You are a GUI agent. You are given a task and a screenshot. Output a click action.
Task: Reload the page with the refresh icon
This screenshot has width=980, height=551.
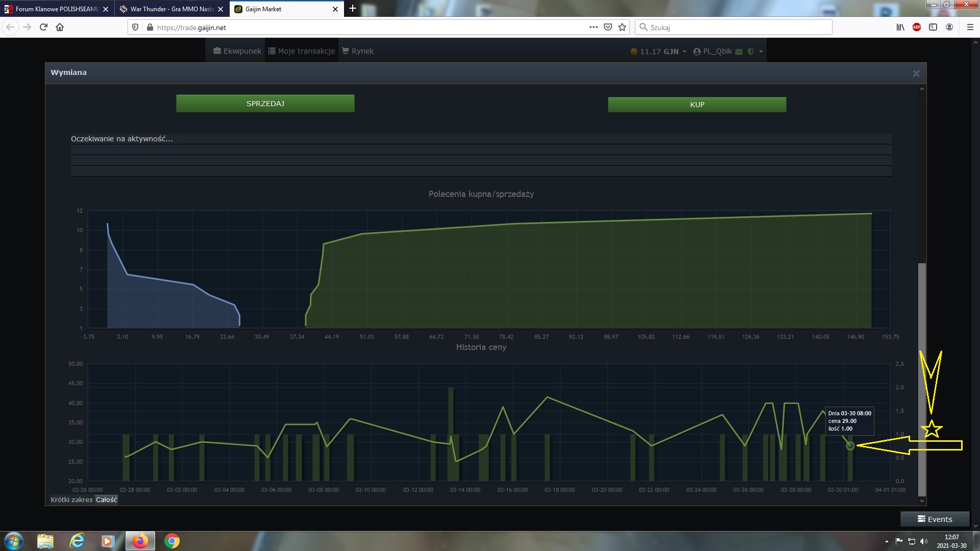(x=43, y=27)
